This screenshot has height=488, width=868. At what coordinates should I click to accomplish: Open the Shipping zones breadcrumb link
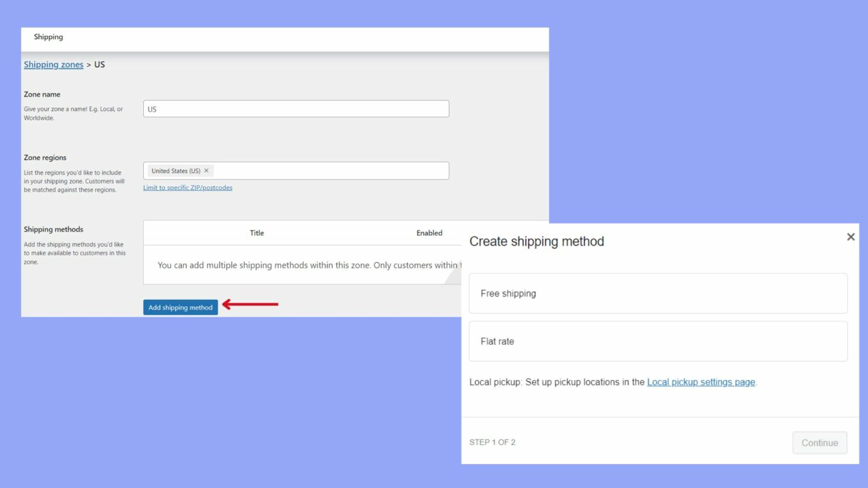tap(53, 64)
